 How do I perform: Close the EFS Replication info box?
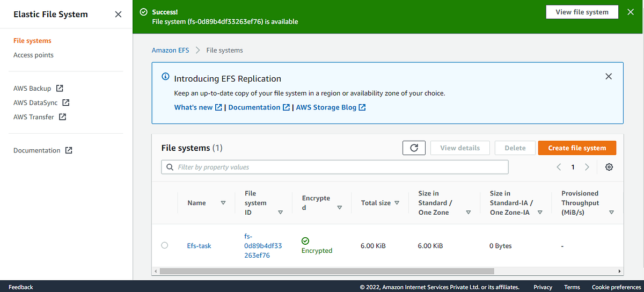tap(609, 76)
